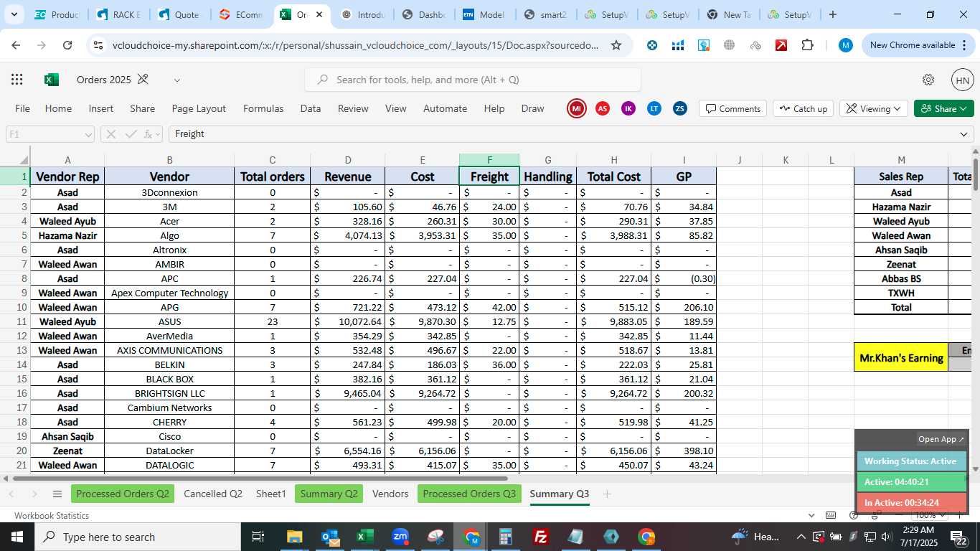Click Workbook Statistics in status bar
Viewport: 980px width, 551px height.
[52, 515]
